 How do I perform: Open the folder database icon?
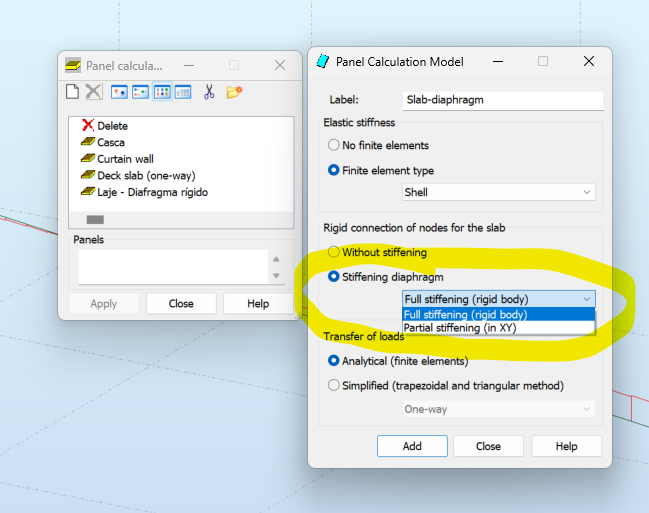point(234,92)
